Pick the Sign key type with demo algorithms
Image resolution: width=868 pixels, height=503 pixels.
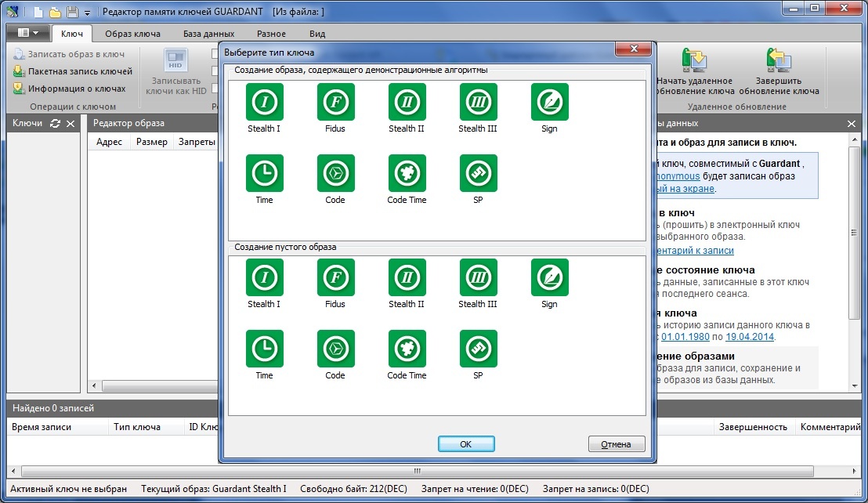point(549,103)
